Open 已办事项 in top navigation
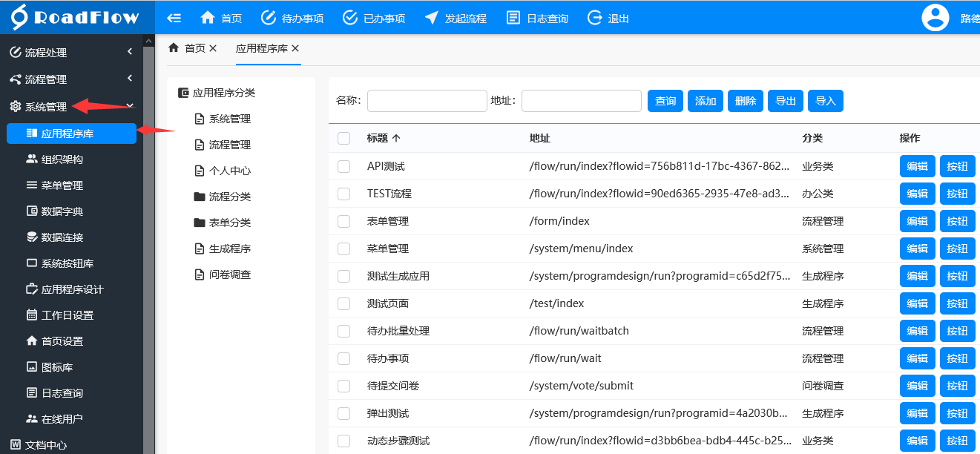The image size is (980, 454). coord(374,18)
